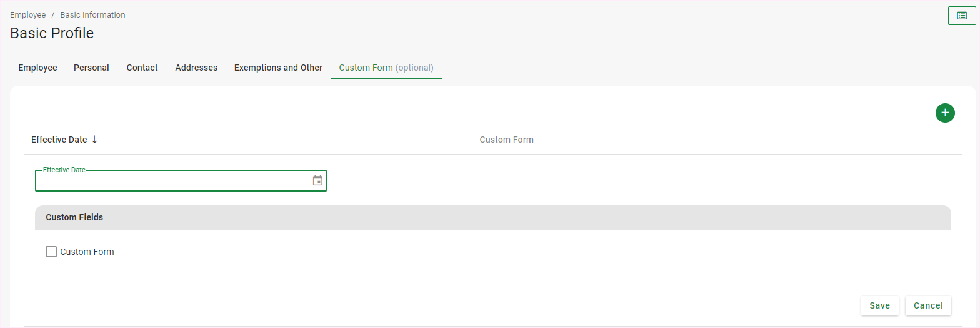Click the Cancel button

928,305
